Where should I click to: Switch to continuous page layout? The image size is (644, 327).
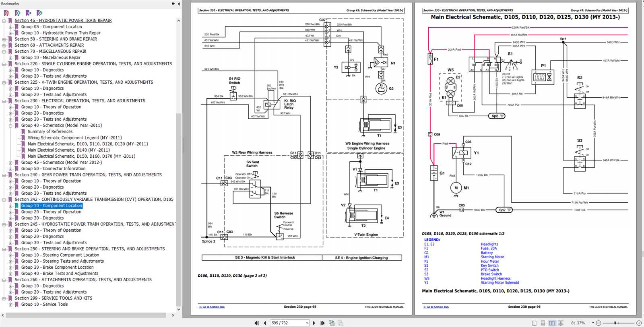click(543, 323)
